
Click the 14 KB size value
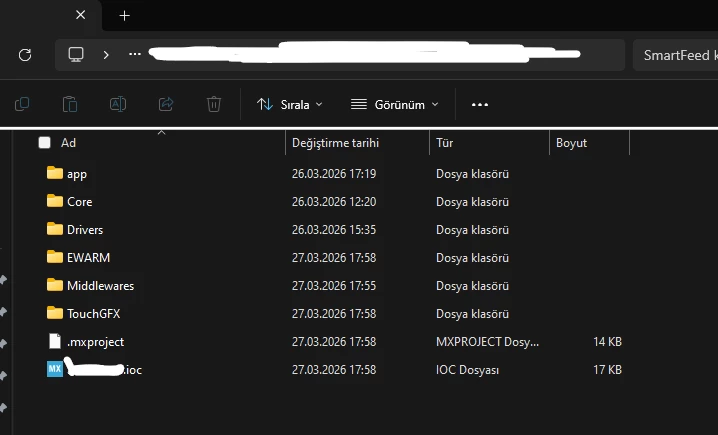tap(607, 342)
